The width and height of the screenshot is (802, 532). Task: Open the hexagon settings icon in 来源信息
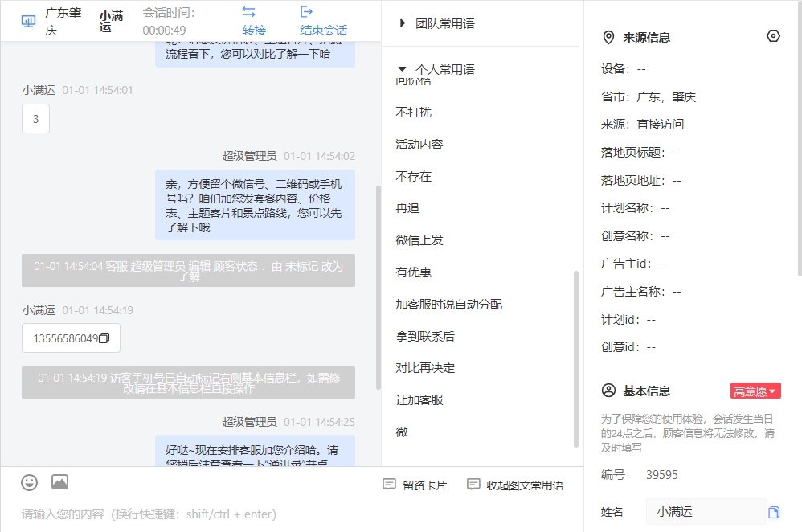773,36
